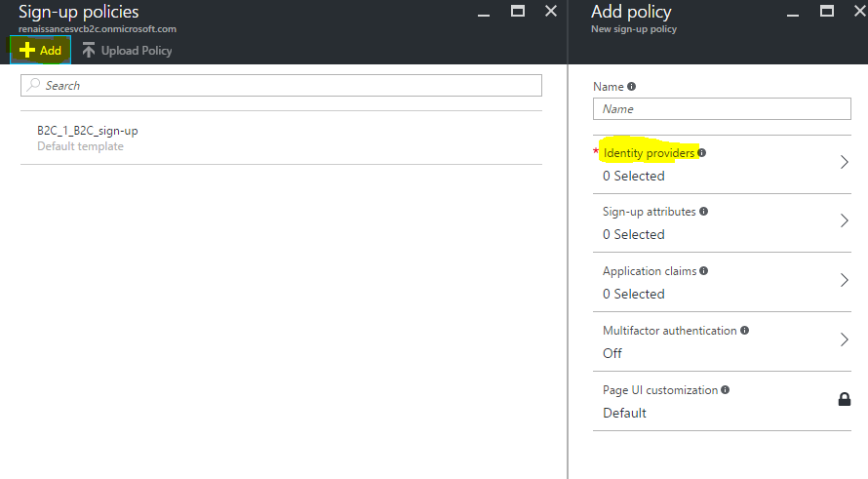Image resolution: width=868 pixels, height=479 pixels.
Task: Maximize the Sign-up policies blade
Action: tap(518, 12)
